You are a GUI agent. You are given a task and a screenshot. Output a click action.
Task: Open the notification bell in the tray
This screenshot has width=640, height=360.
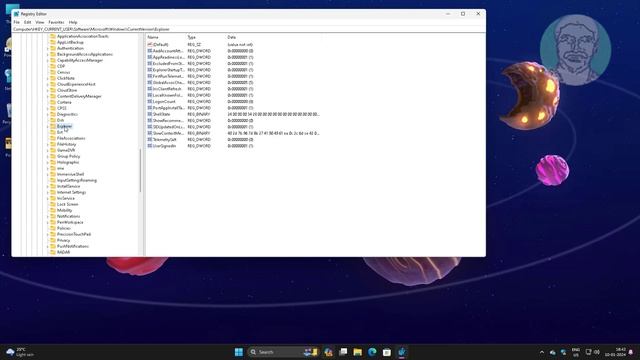click(x=631, y=352)
